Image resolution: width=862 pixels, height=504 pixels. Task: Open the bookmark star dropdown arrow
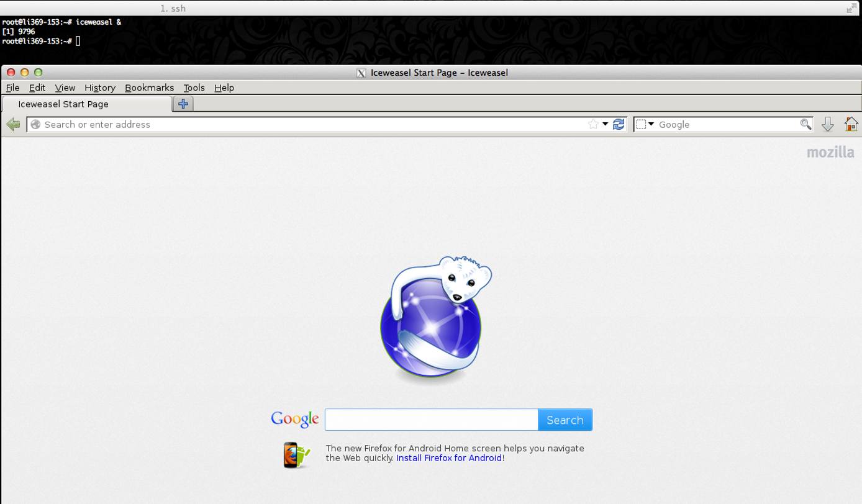pyautogui.click(x=604, y=124)
